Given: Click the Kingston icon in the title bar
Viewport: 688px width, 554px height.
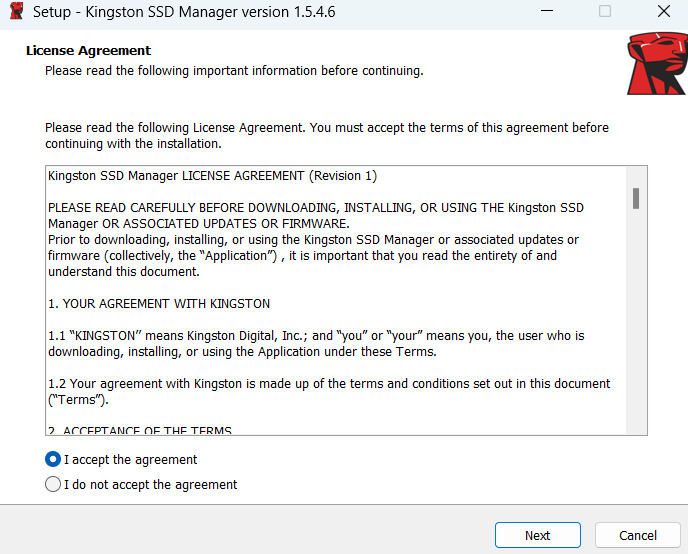Looking at the screenshot, I should (16, 13).
